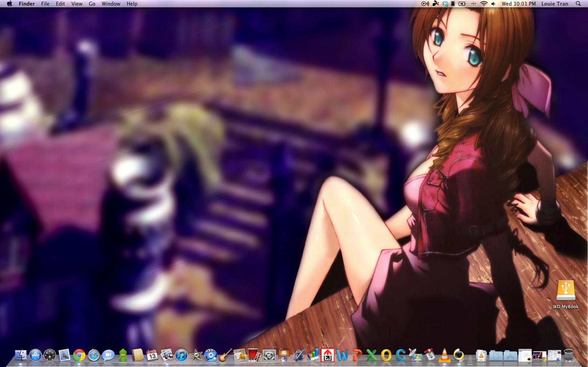Launch iMovie star icon
588x367 pixels.
(196, 355)
